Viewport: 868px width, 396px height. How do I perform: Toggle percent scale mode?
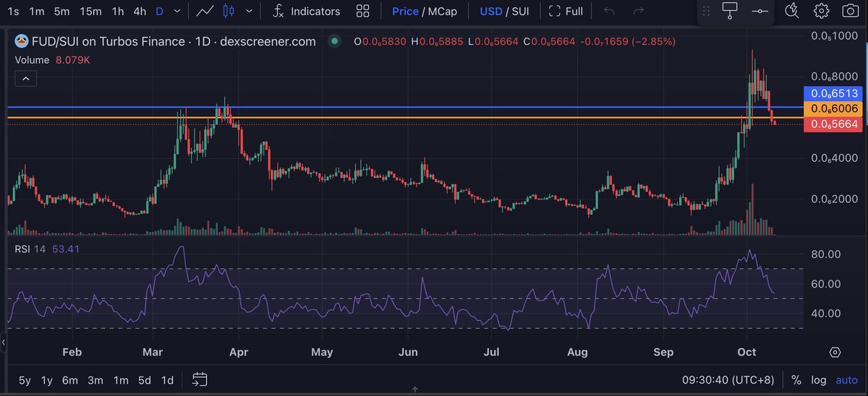tap(796, 379)
